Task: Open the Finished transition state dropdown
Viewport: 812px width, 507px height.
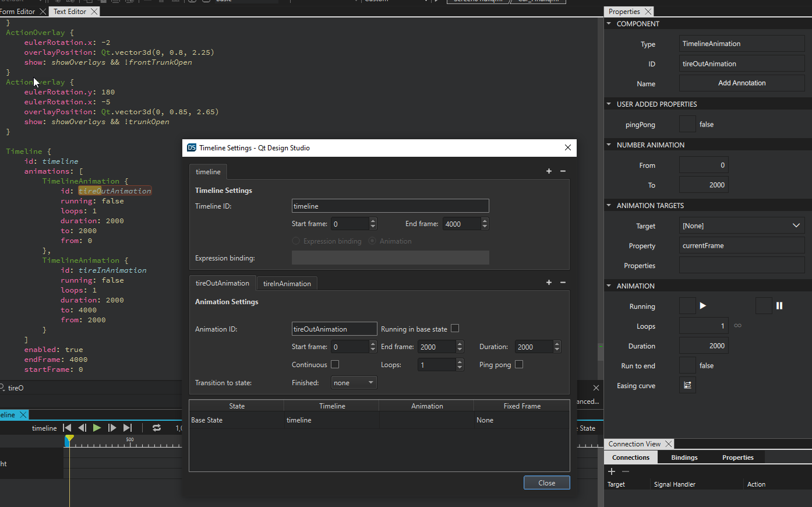Action: [354, 383]
